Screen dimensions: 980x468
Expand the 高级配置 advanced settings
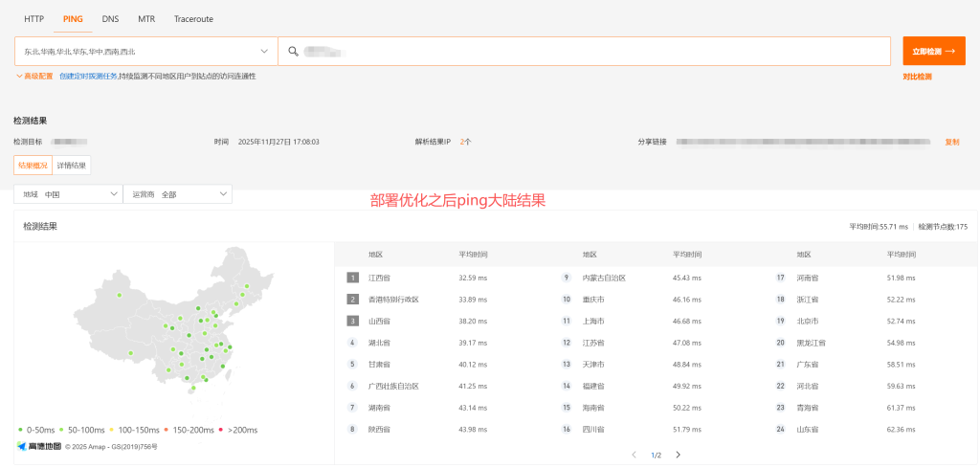click(x=34, y=76)
